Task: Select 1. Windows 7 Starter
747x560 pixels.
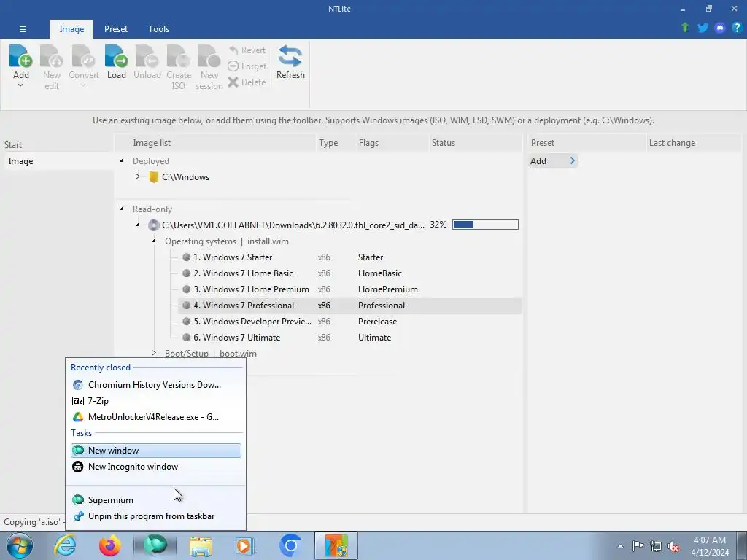Action: coord(350,257)
